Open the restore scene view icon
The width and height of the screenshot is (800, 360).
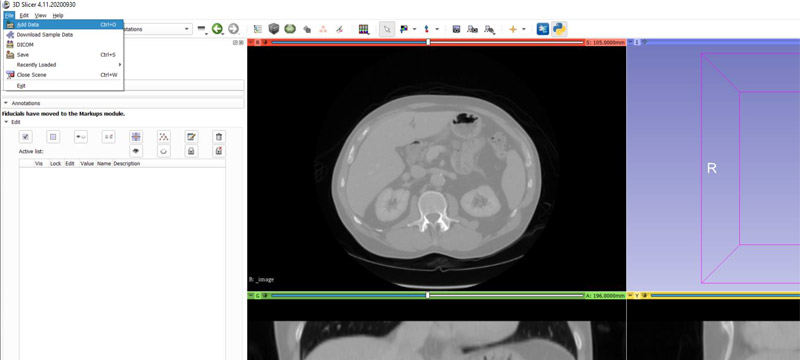pos(489,29)
